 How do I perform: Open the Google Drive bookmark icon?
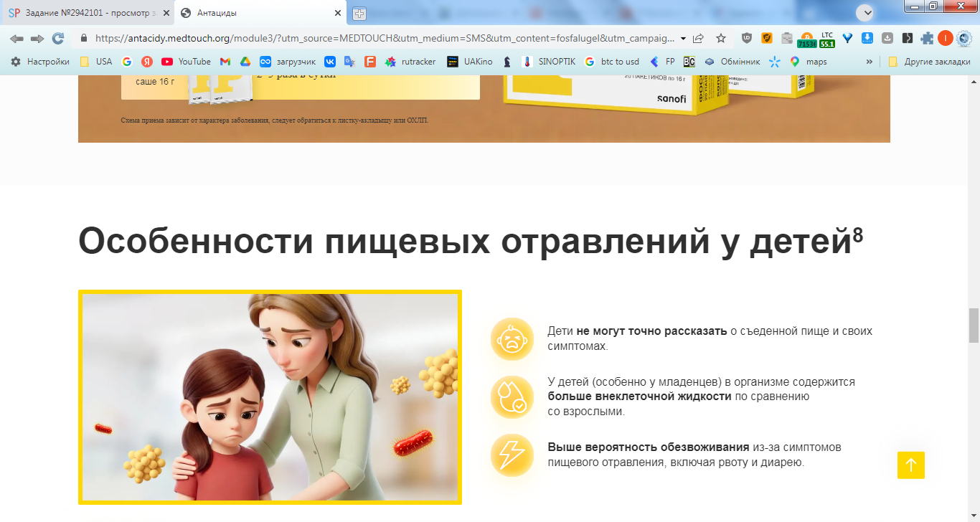click(245, 62)
